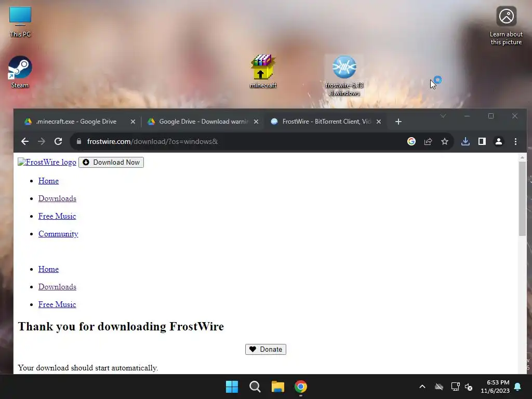Click the OneDrive tray icon
This screenshot has width=532, height=399.
point(439,387)
